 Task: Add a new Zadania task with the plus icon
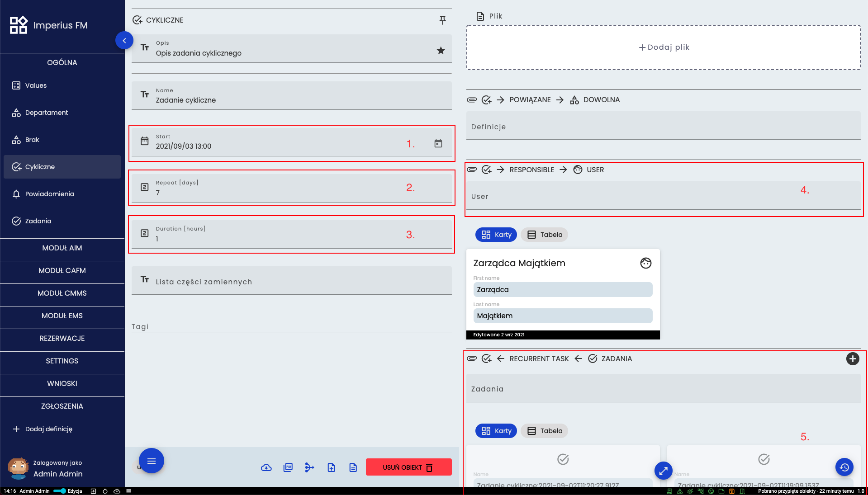pyautogui.click(x=852, y=359)
